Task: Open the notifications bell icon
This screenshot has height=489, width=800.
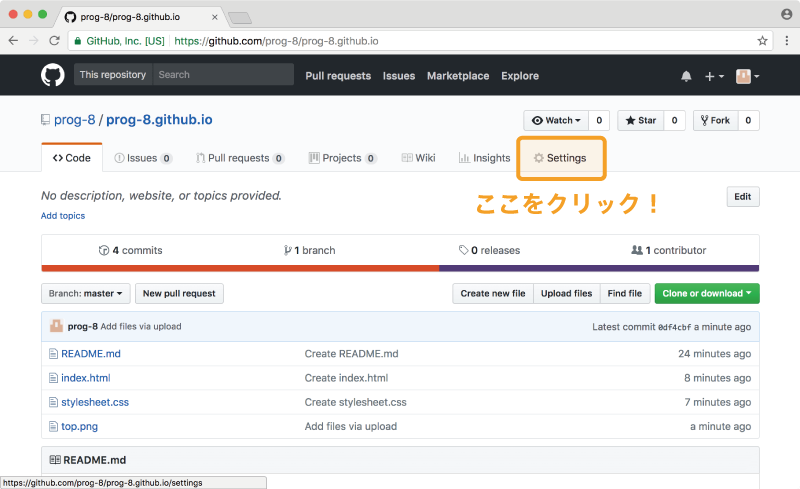Action: tap(686, 77)
